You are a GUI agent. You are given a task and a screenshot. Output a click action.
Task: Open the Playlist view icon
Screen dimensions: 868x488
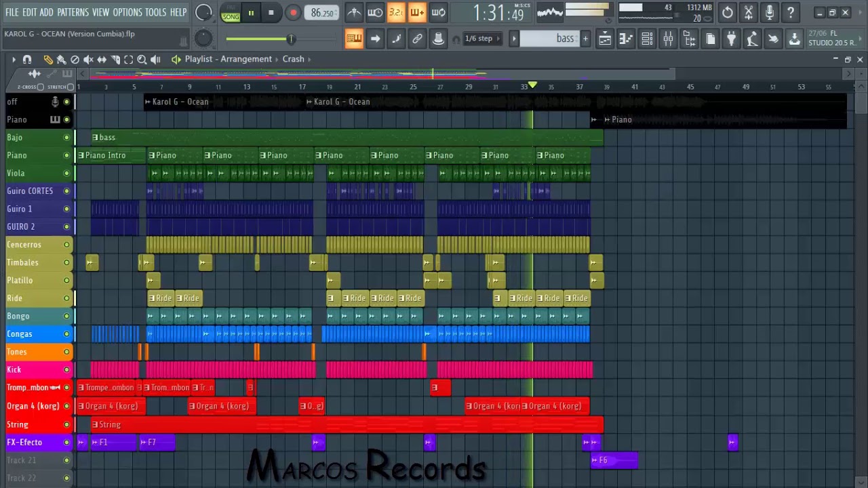tap(605, 39)
